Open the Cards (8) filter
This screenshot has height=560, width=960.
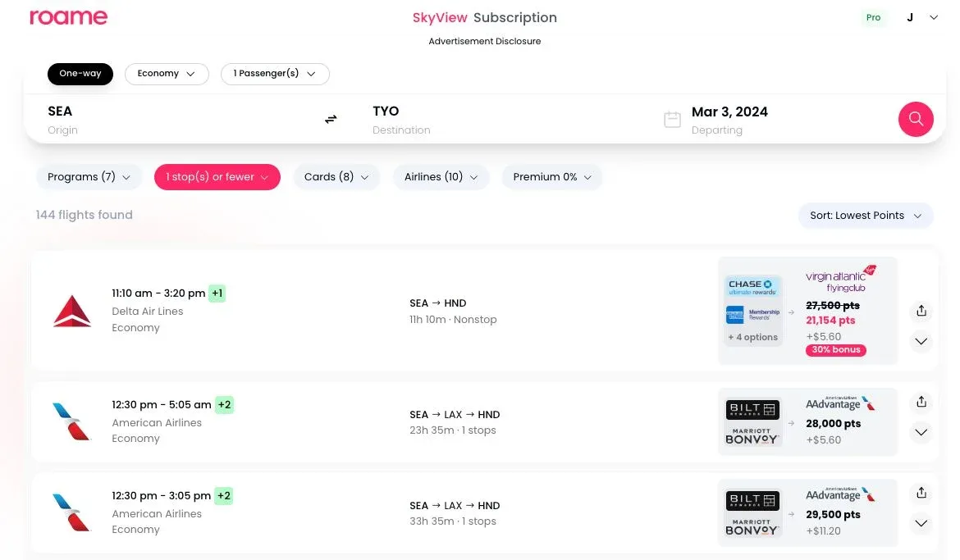336,177
